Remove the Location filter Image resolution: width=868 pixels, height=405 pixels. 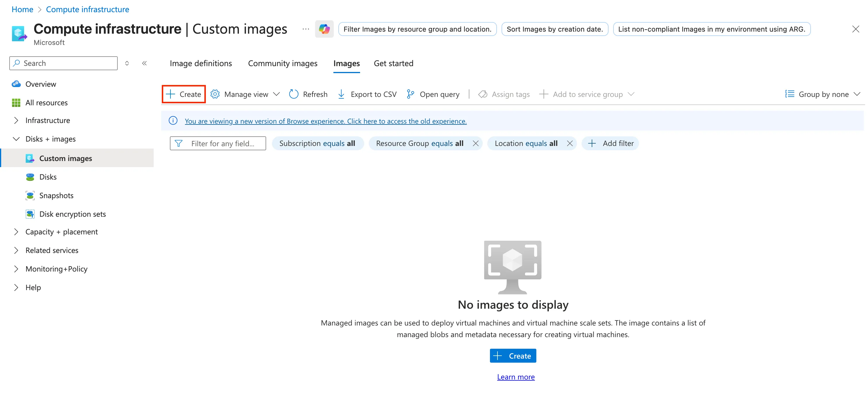(x=569, y=143)
